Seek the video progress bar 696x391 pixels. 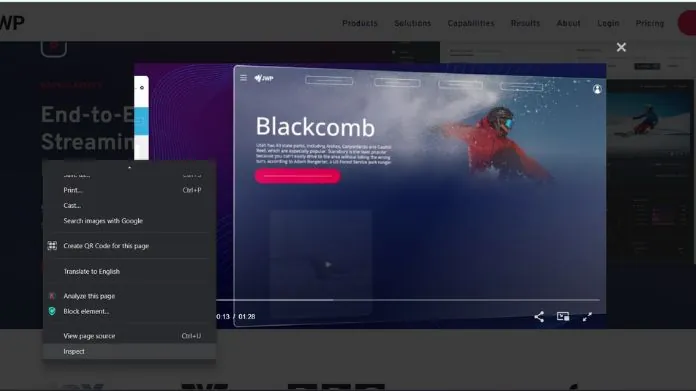[407, 300]
